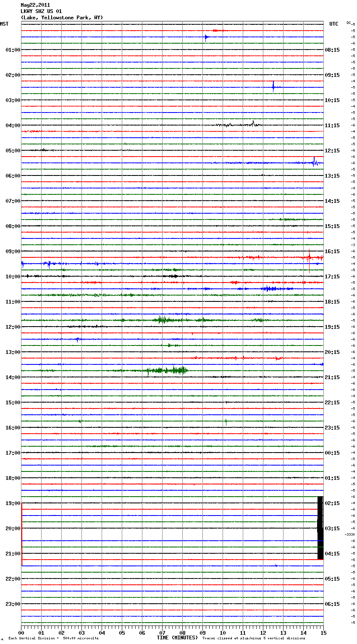The width and height of the screenshot is (357, 644).
Task: Select the 19:00 MST time label
Action: tap(13, 503)
